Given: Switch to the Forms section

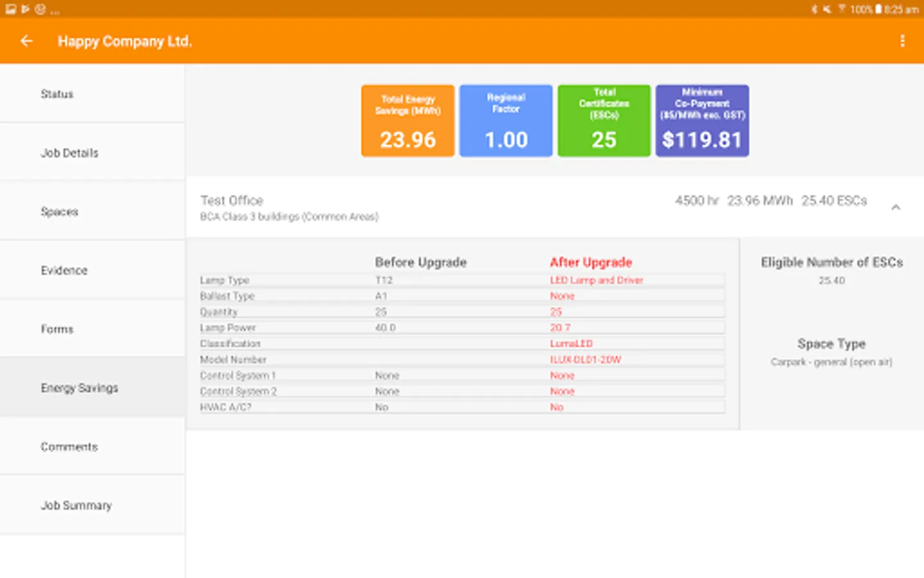Looking at the screenshot, I should click(92, 329).
